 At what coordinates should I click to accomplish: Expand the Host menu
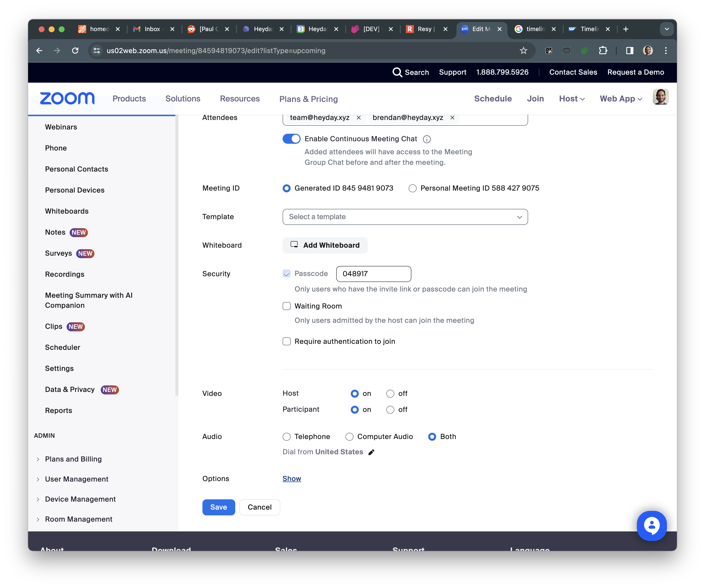coord(572,99)
